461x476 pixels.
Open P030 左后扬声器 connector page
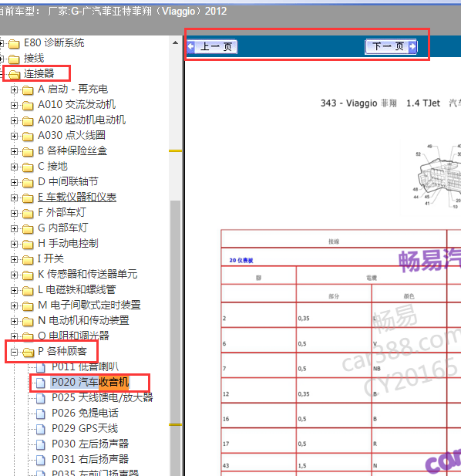pos(90,444)
